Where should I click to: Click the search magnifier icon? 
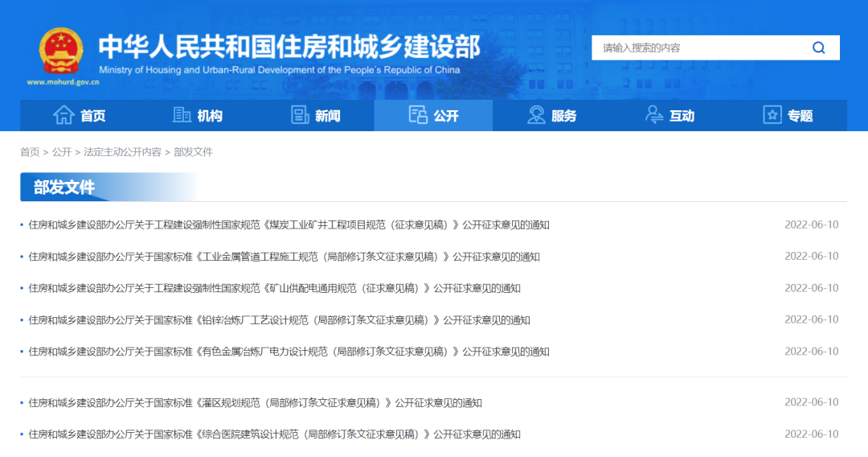coord(819,47)
